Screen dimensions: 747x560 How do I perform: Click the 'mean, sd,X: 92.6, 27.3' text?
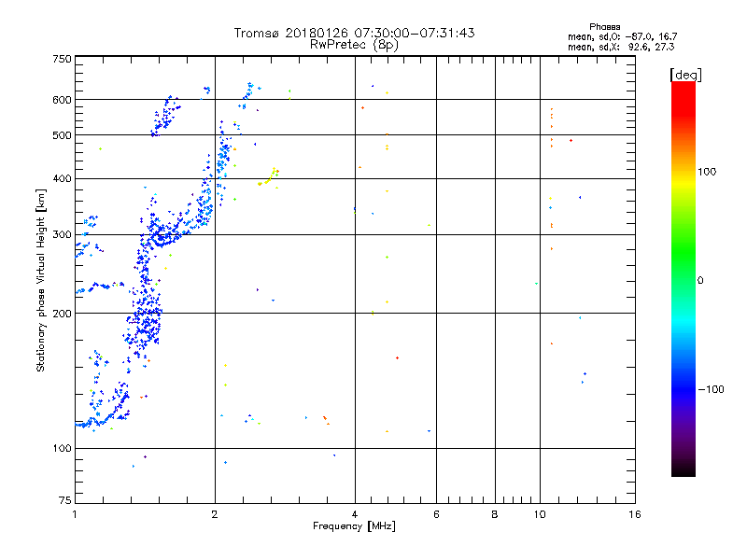[x=621, y=47]
